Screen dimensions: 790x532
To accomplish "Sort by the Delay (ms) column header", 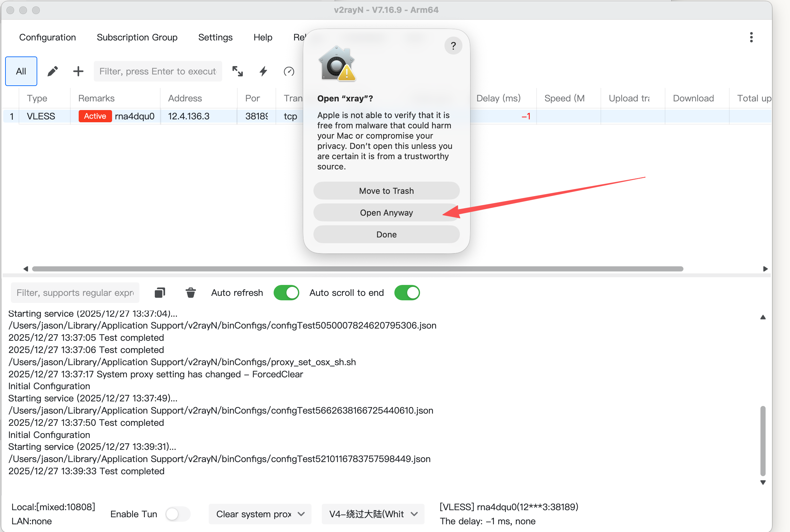I will coord(503,98).
